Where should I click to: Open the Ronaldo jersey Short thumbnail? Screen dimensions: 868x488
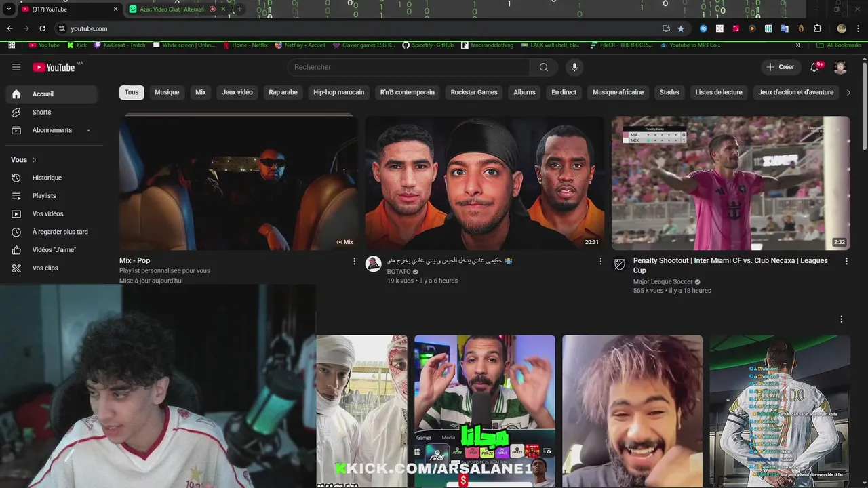(780, 411)
